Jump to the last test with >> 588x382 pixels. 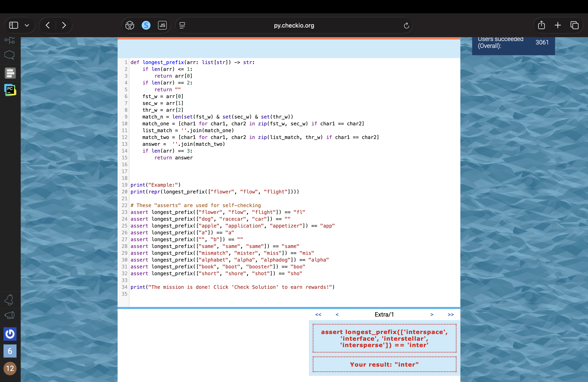(451, 314)
